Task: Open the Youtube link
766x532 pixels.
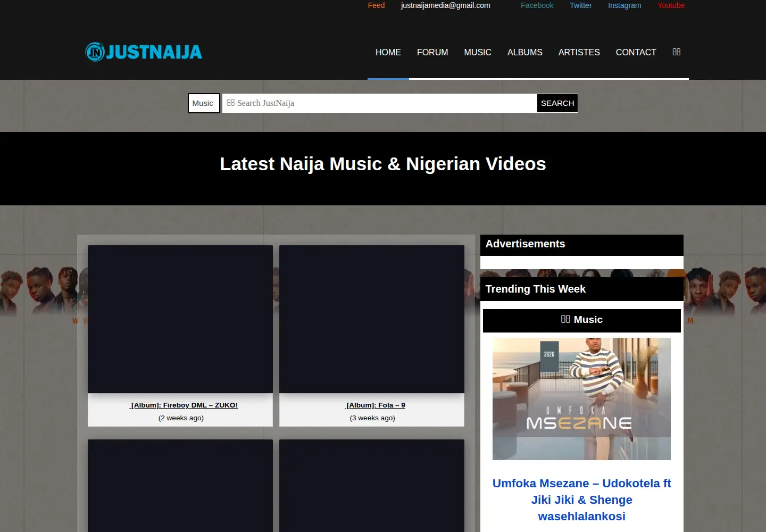Action: tap(671, 5)
